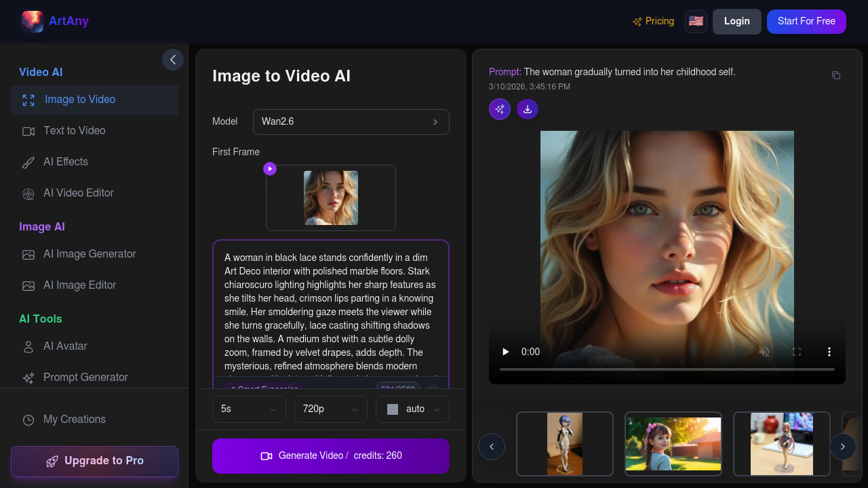Unmute the generated video
The width and height of the screenshot is (868, 488).
pos(764,352)
